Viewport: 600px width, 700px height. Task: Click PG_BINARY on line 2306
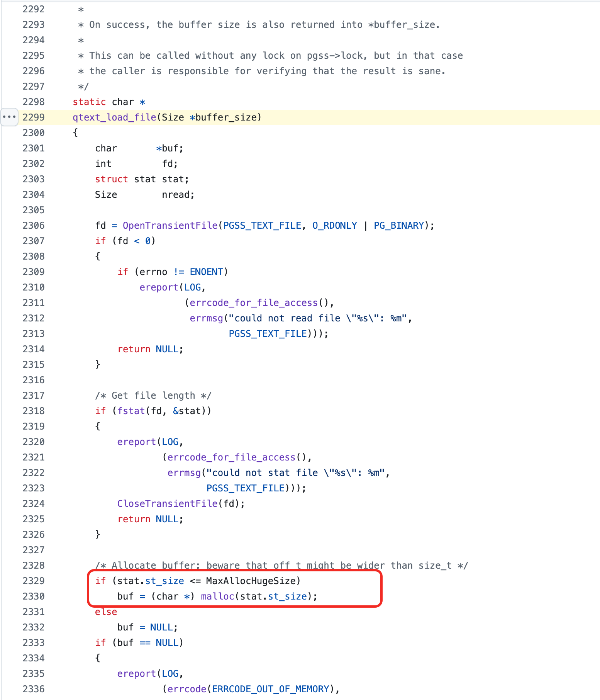coord(399,225)
